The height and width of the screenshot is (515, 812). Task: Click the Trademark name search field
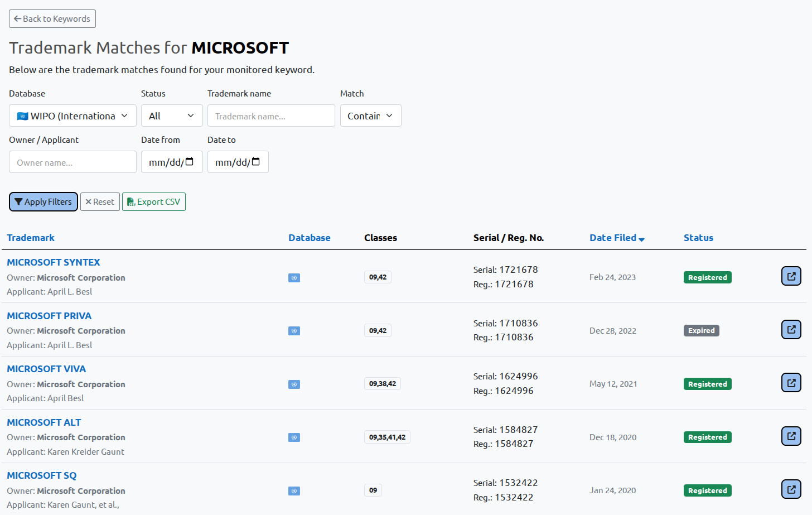click(x=271, y=115)
